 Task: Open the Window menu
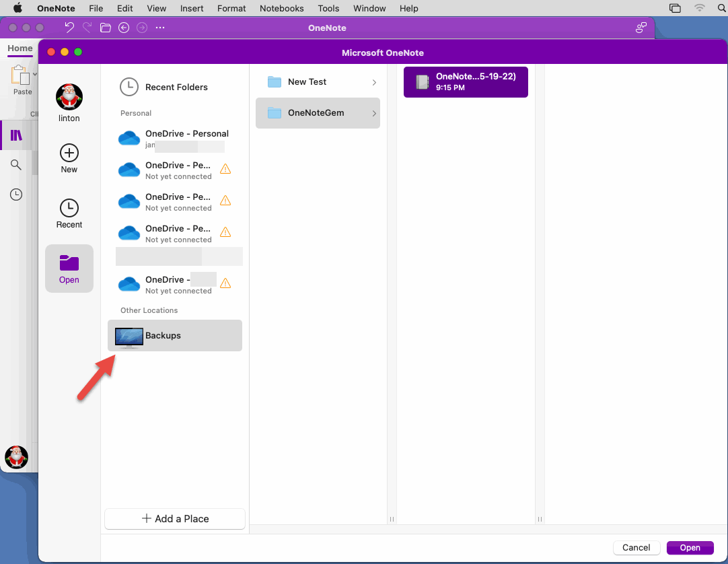click(369, 8)
